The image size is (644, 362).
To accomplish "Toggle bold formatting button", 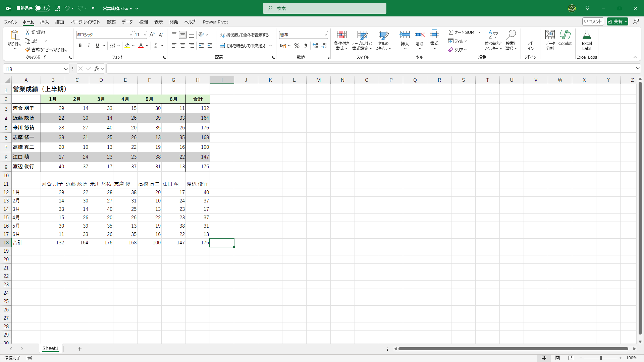I will 80,46.
